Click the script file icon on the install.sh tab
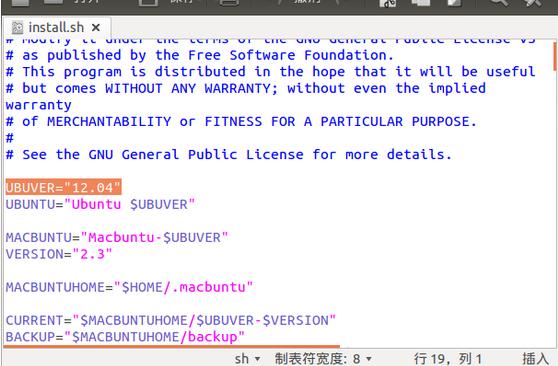 coord(17,27)
